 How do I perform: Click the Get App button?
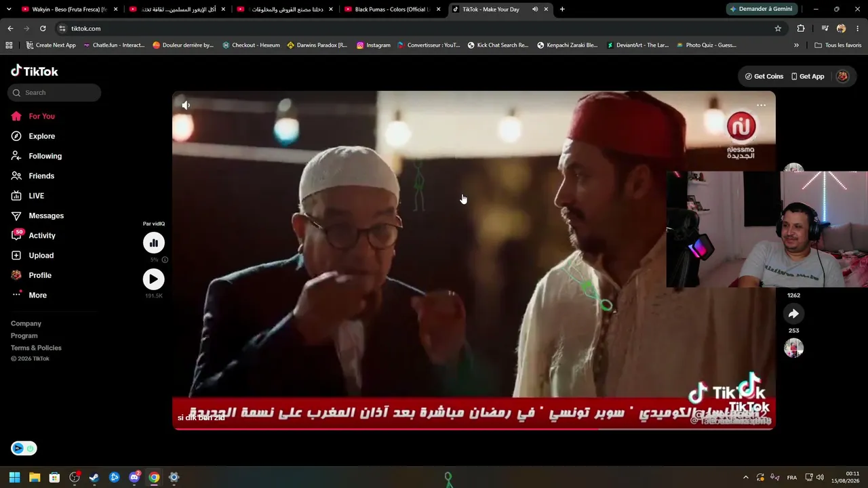point(808,77)
